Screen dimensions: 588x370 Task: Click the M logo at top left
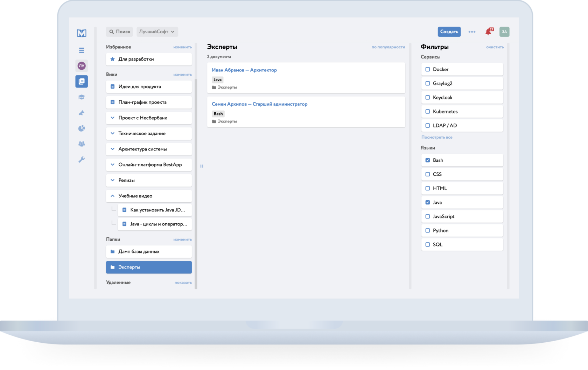coord(81,32)
